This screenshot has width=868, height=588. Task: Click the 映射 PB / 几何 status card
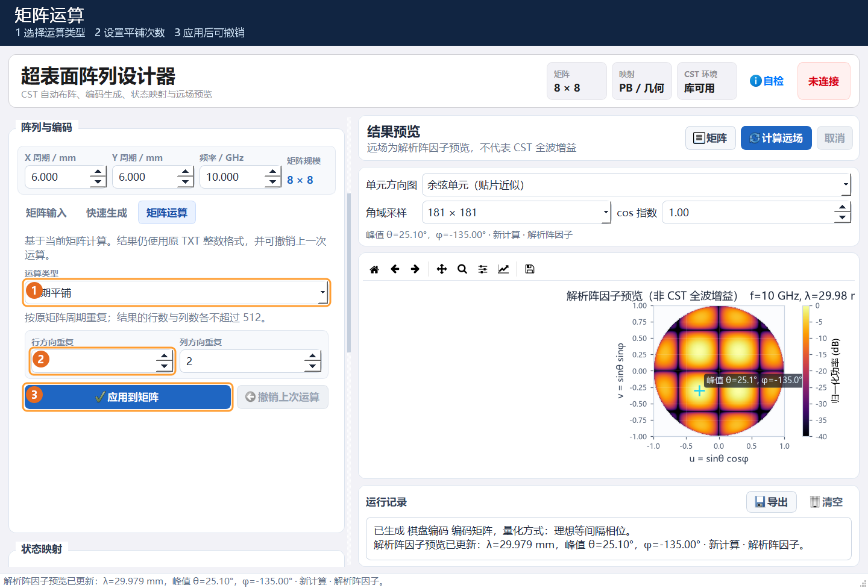point(641,81)
